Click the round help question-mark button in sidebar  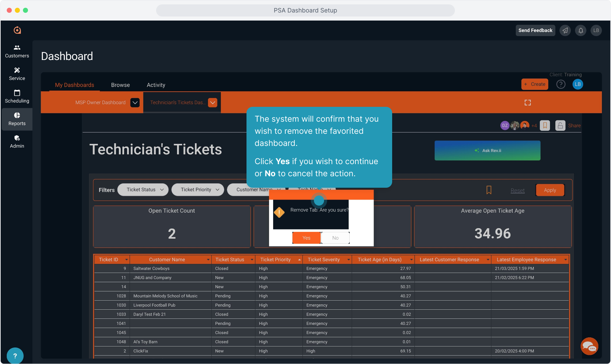[15, 356]
